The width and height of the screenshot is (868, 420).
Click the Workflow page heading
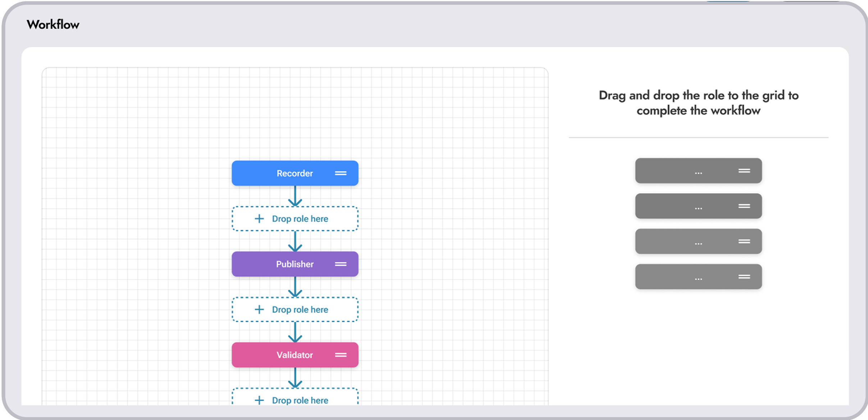[53, 25]
